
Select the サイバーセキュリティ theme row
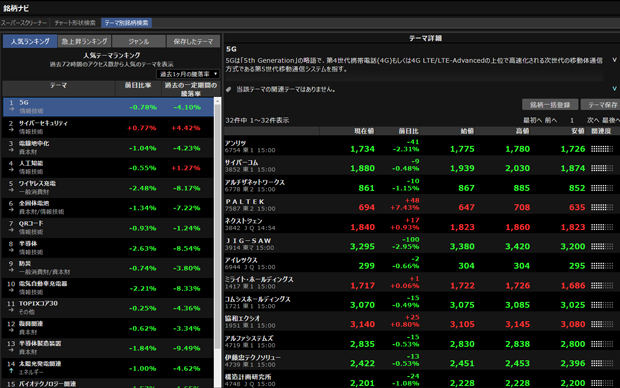pos(108,127)
